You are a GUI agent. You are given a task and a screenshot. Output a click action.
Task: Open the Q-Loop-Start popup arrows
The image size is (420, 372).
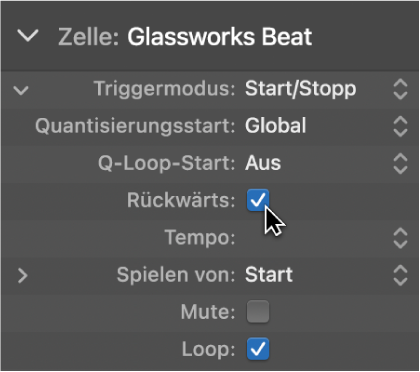coord(400,164)
